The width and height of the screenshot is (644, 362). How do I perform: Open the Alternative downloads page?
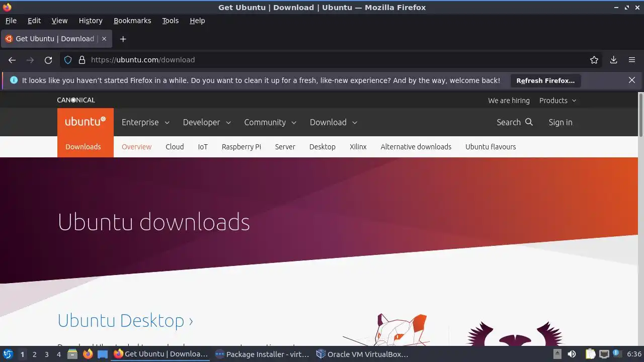point(416,147)
